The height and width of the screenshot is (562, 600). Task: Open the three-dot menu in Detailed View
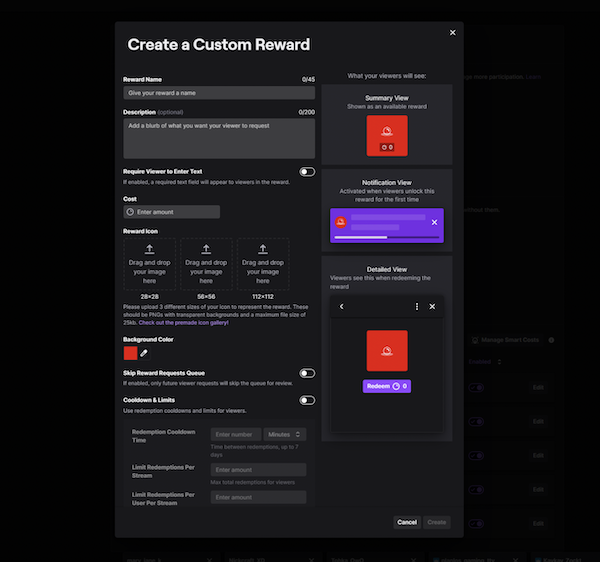[417, 306]
